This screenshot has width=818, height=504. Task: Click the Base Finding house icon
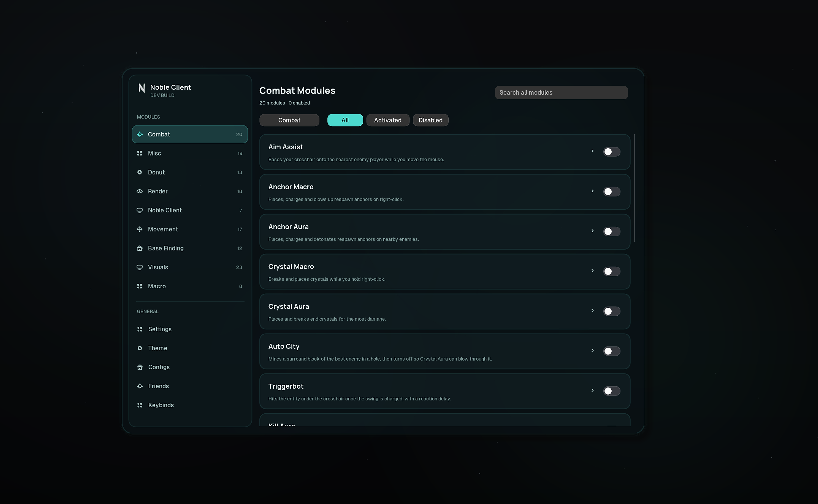point(140,248)
